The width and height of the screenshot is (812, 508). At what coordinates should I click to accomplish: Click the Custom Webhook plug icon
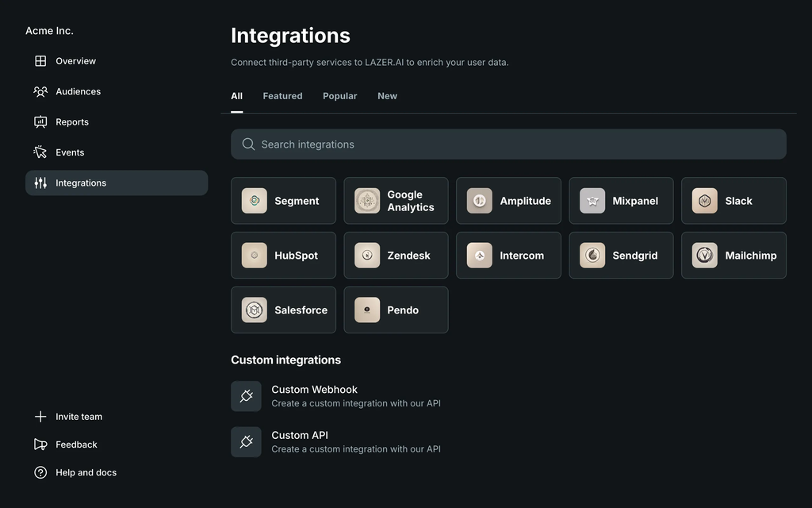pyautogui.click(x=246, y=396)
